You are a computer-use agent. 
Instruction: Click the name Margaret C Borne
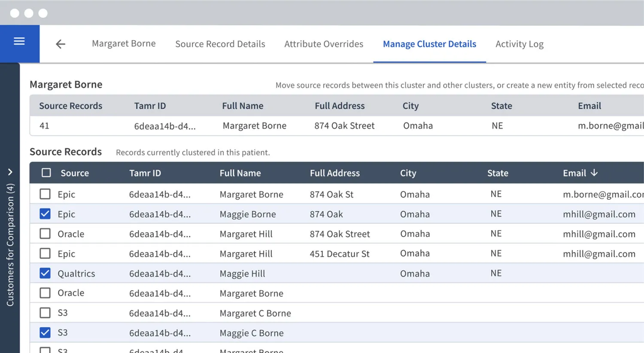point(255,313)
